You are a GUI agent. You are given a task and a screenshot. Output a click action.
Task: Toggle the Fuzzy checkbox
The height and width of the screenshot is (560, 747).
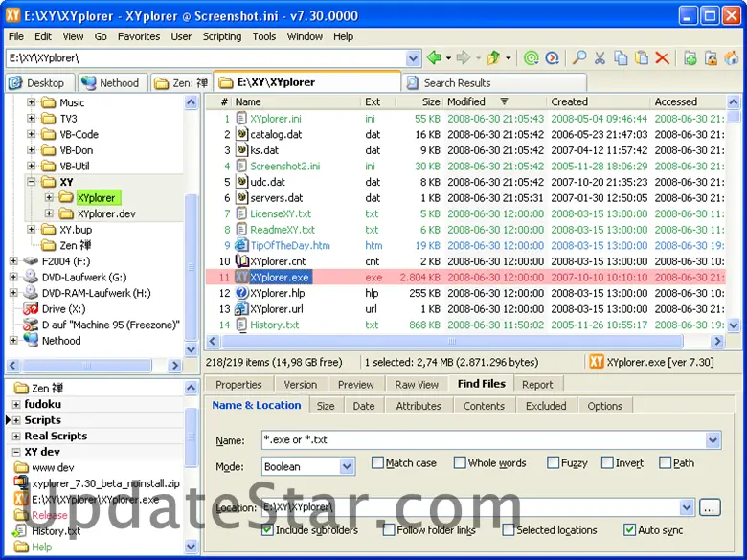click(554, 462)
